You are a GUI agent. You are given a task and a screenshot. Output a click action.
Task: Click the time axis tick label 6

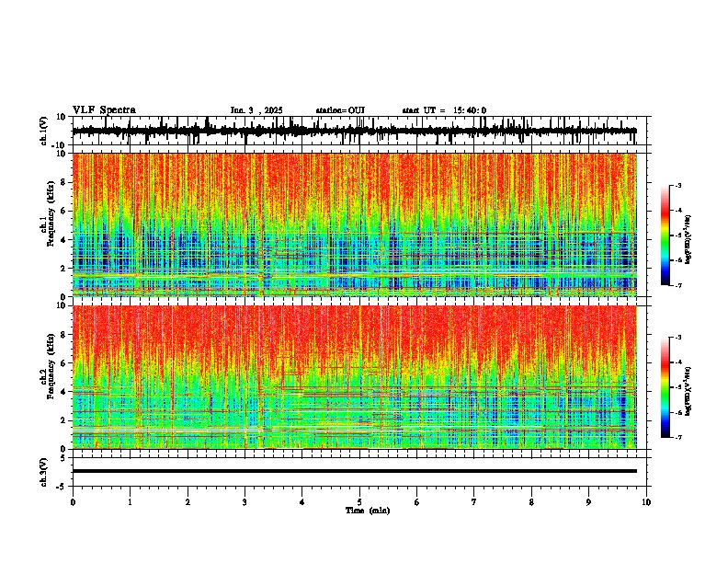click(417, 502)
